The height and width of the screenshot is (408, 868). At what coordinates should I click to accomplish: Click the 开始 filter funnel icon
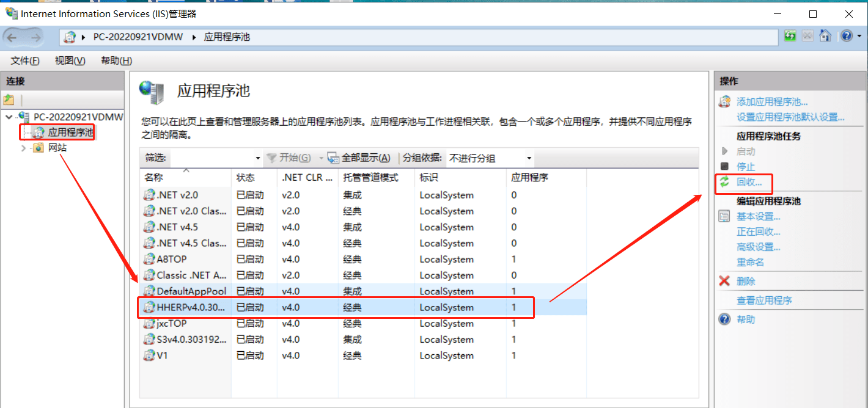coord(272,158)
